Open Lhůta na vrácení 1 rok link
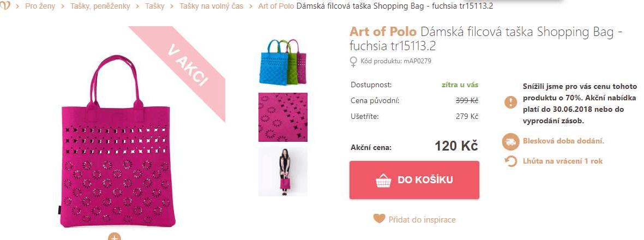The width and height of the screenshot is (644, 240). click(563, 161)
